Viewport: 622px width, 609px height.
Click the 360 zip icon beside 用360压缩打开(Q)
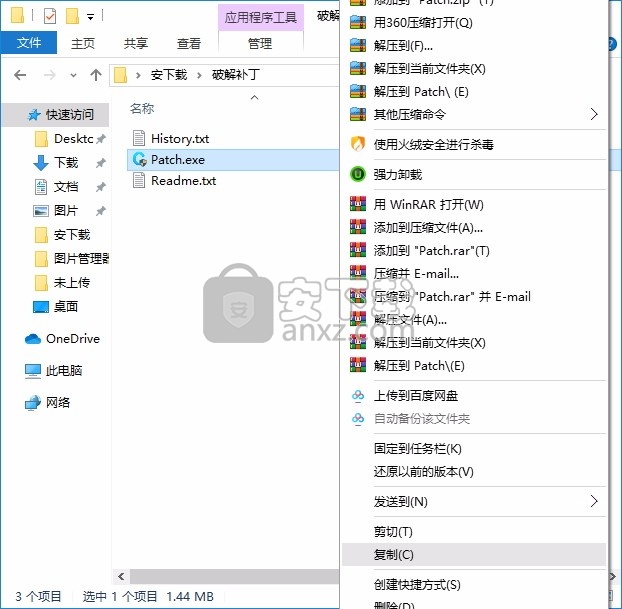pyautogui.click(x=358, y=22)
